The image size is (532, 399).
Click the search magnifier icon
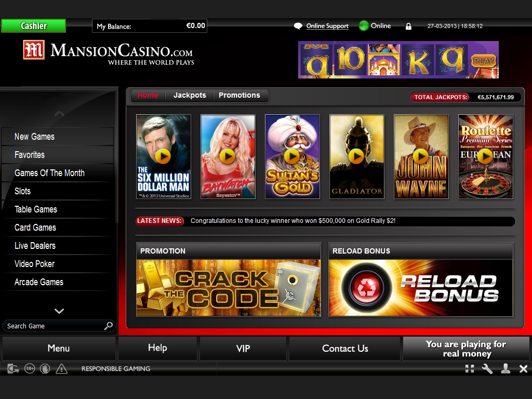point(108,326)
